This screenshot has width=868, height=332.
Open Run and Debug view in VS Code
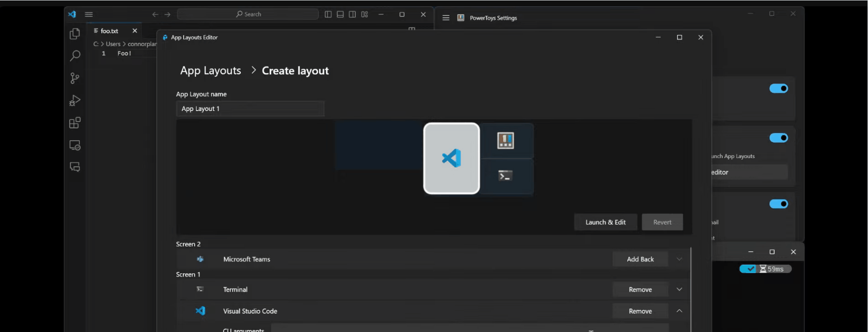75,100
